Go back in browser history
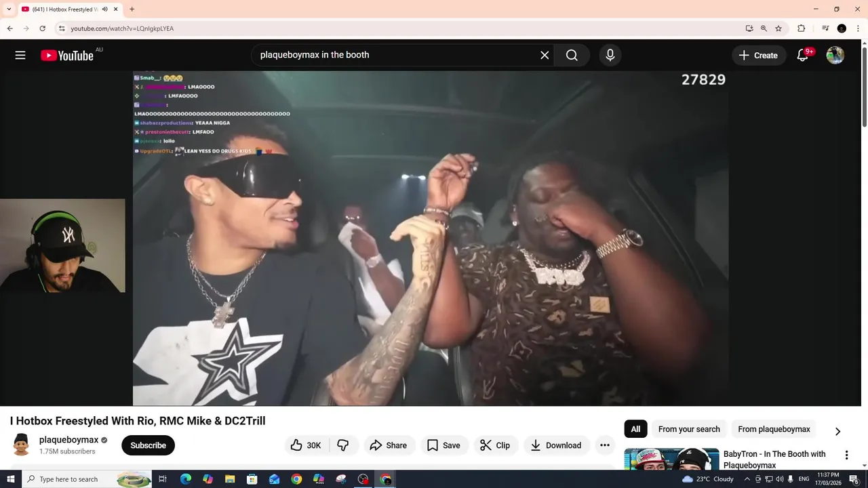Screen dimensions: 868x488 pyautogui.click(x=10, y=28)
